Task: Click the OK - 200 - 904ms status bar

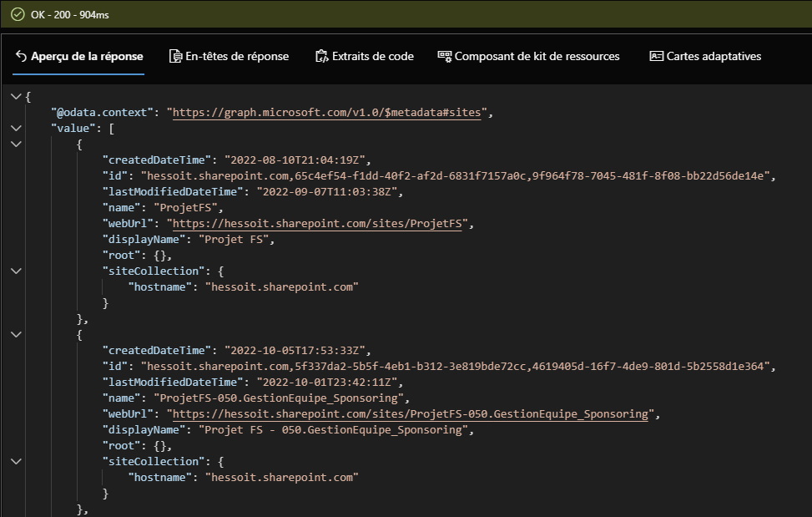Action: 406,14
